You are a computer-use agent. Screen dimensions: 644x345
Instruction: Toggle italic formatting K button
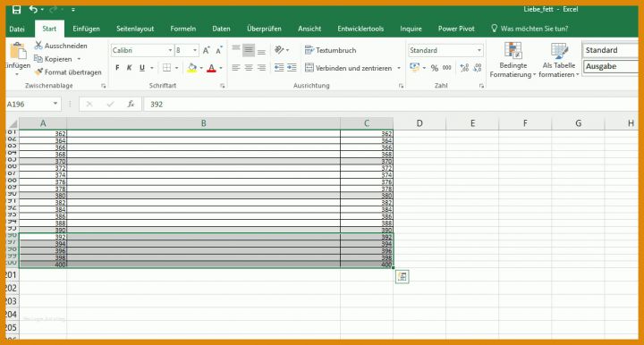(129, 68)
